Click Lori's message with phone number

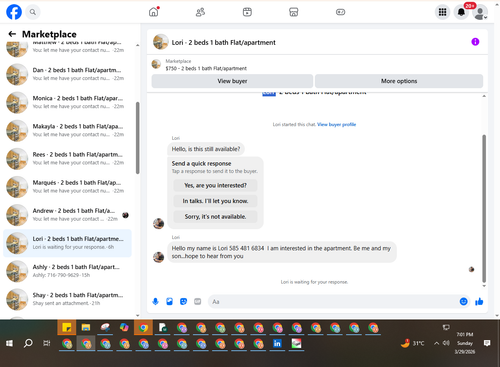(282, 252)
